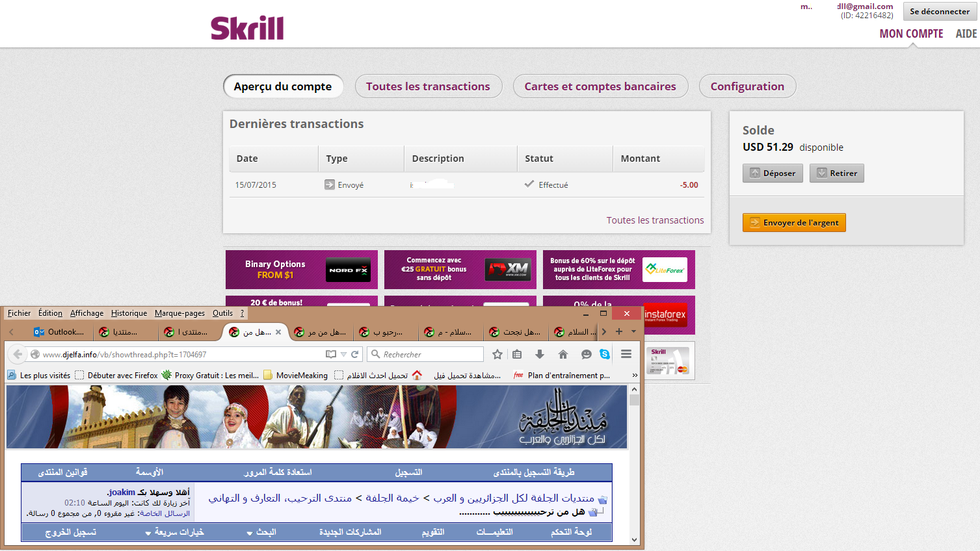Click Firefox scrollbar up arrow

pos(634,390)
